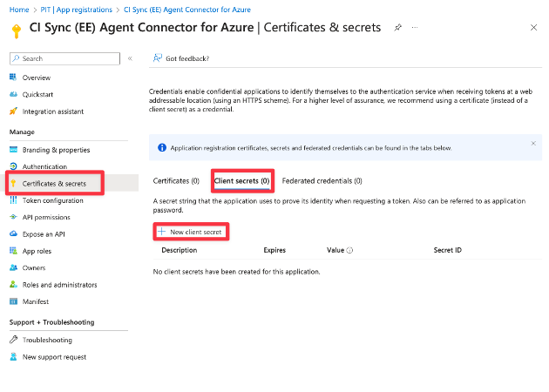Open PIT | App registrations breadcrumb link
The width and height of the screenshot is (549, 392).
77,10
